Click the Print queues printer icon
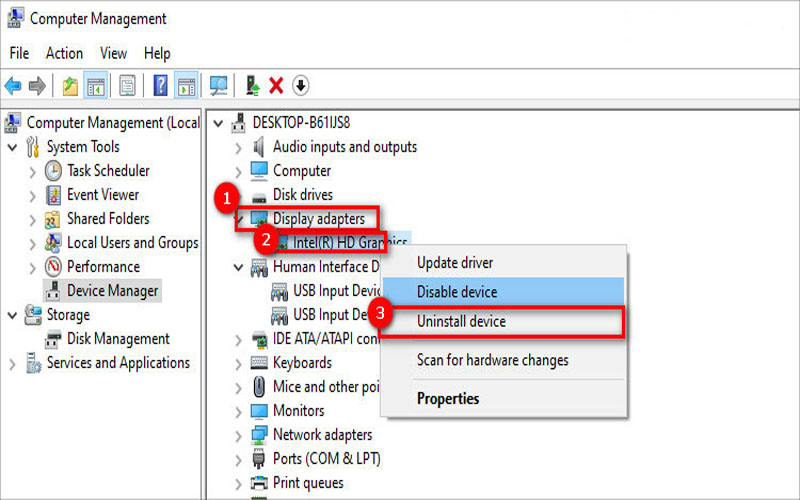This screenshot has width=800, height=500. (x=259, y=483)
